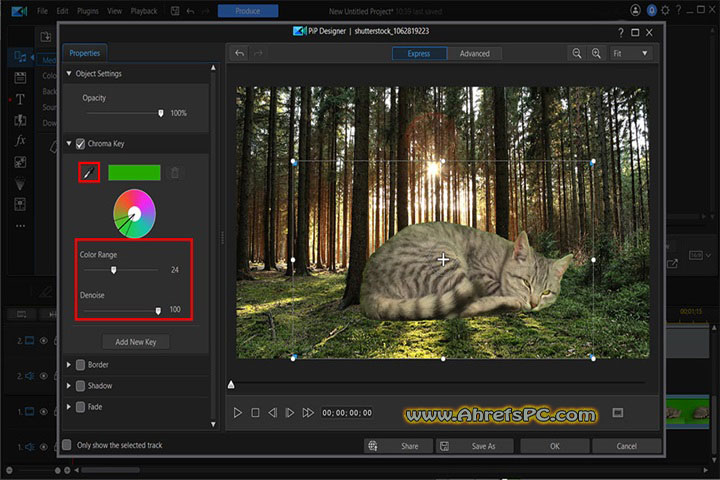Toggle full screen preview icon
The image size is (720, 480).
coord(618,412)
